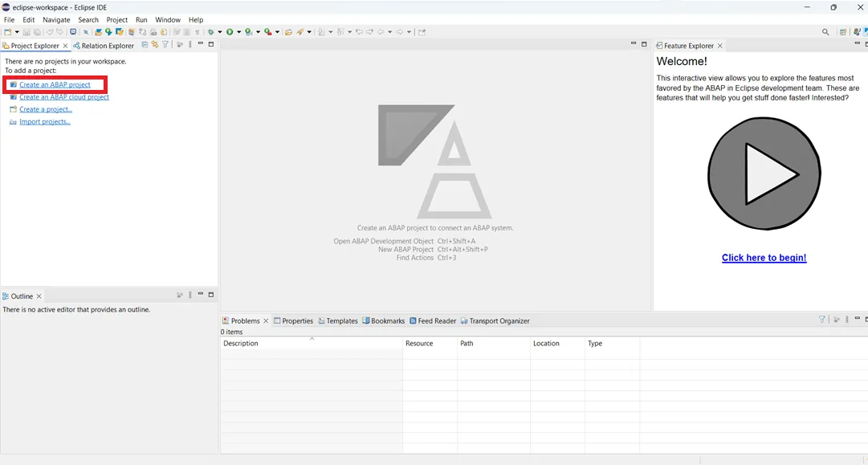Click the New wizard toolbar icon
This screenshot has height=465, width=868.
[8, 31]
